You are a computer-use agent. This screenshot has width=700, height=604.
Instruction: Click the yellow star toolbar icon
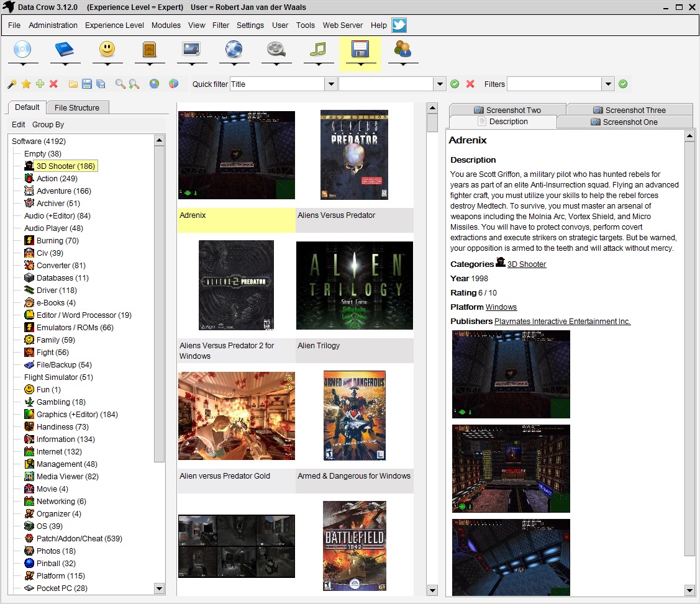[x=26, y=84]
